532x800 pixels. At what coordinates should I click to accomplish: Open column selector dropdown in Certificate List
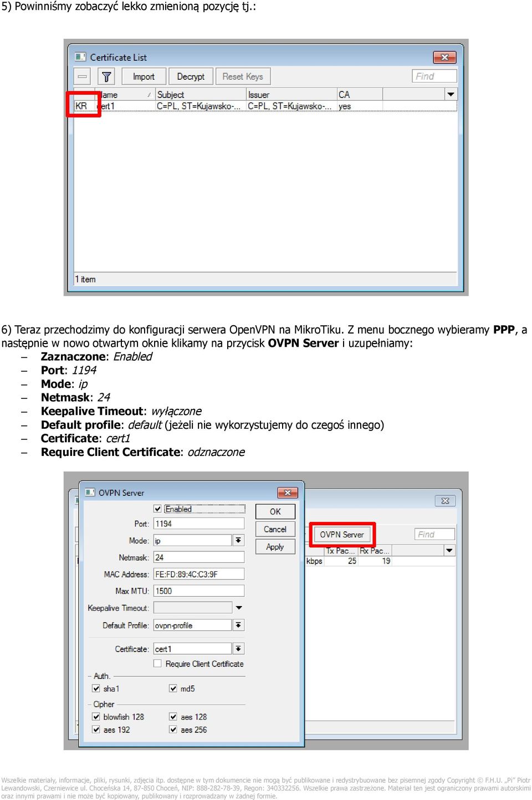(451, 94)
